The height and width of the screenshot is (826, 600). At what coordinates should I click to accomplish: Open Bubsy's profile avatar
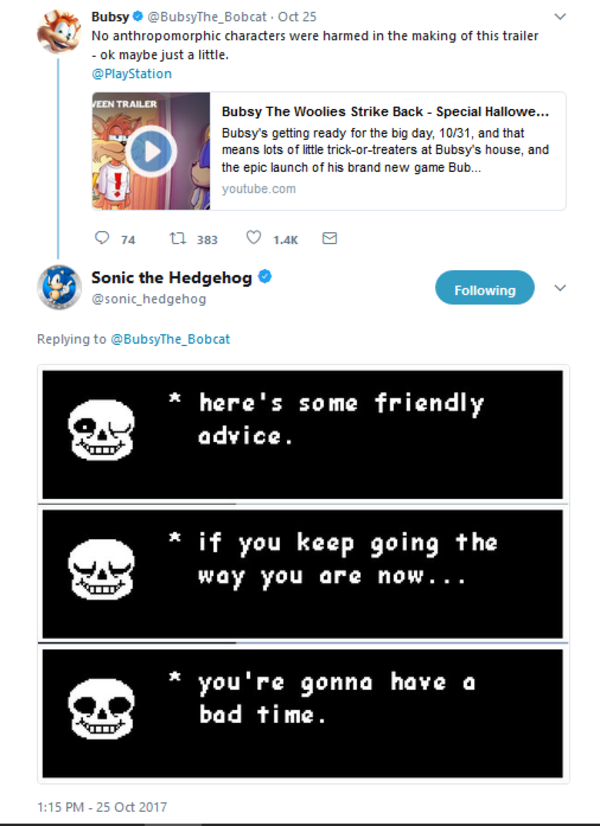click(x=59, y=32)
